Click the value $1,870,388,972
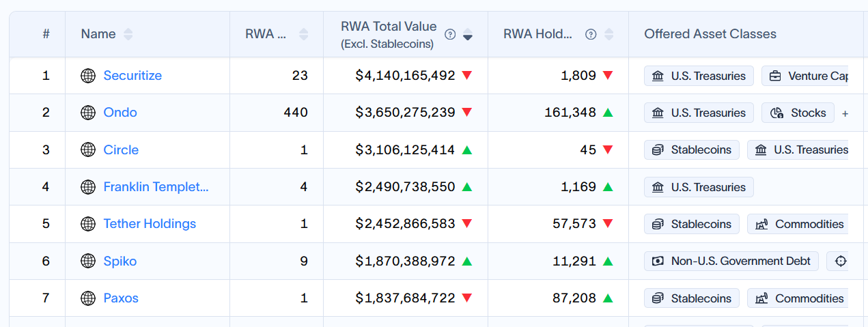 [x=405, y=261]
